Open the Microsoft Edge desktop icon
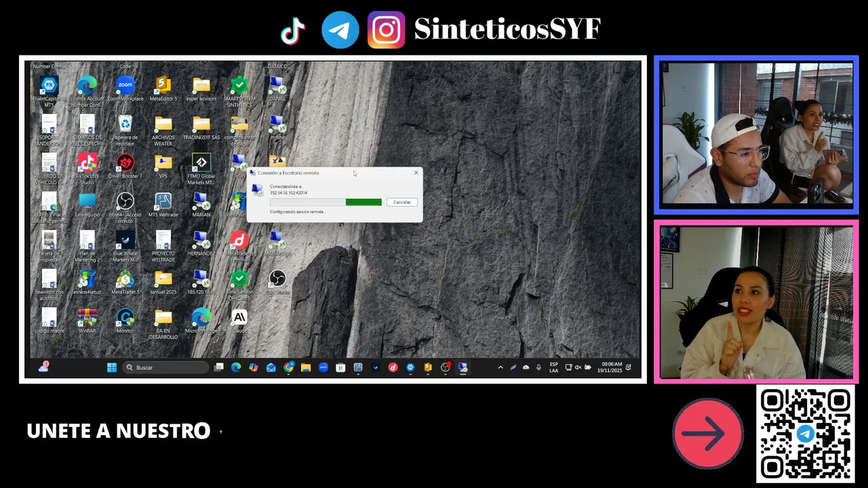This screenshot has height=488, width=868. click(x=201, y=321)
